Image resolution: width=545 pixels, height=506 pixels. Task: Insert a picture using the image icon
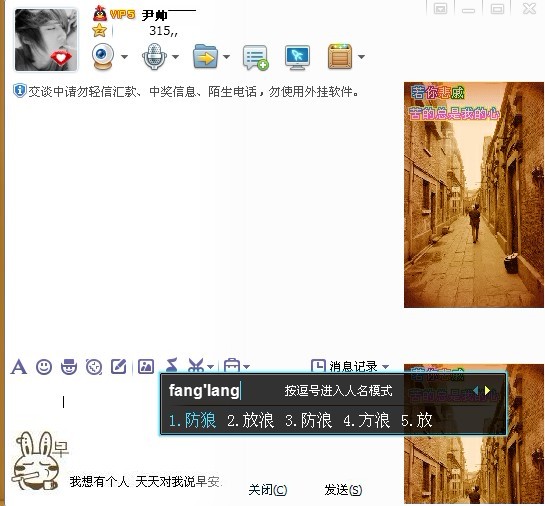coord(146,367)
